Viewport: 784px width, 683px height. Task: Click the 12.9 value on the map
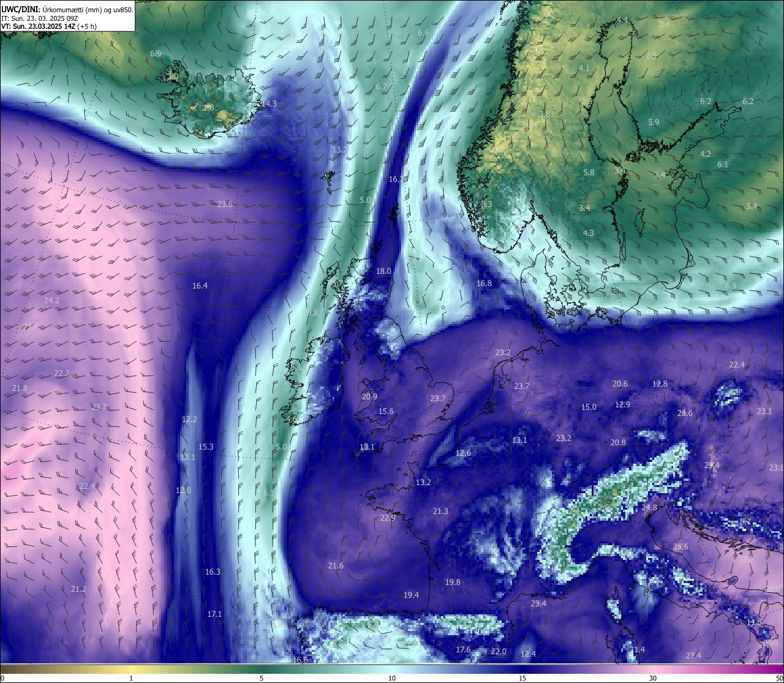pyautogui.click(x=622, y=405)
